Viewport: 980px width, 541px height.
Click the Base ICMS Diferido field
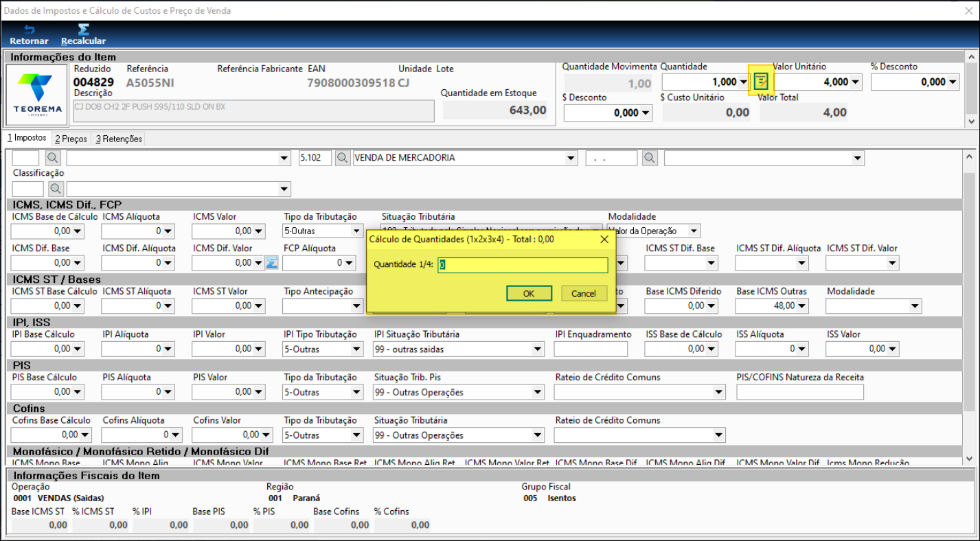tap(681, 306)
